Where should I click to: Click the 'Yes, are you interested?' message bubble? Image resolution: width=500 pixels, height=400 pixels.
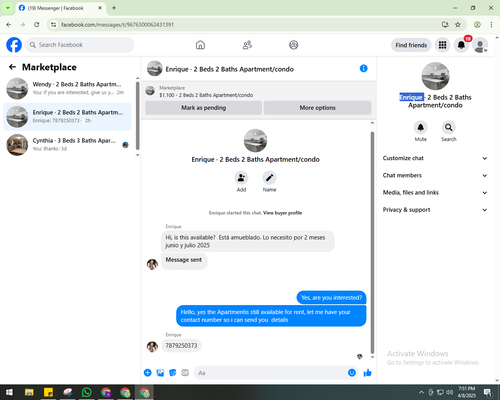pyautogui.click(x=331, y=298)
